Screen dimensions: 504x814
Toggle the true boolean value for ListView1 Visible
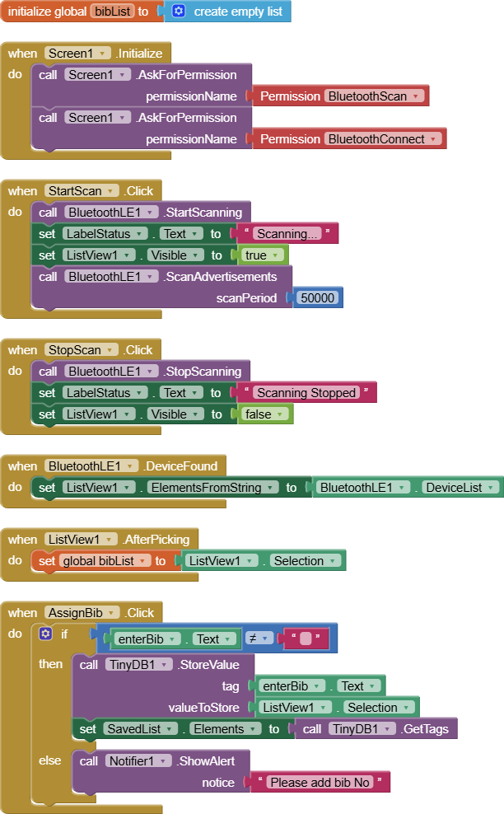click(x=263, y=255)
